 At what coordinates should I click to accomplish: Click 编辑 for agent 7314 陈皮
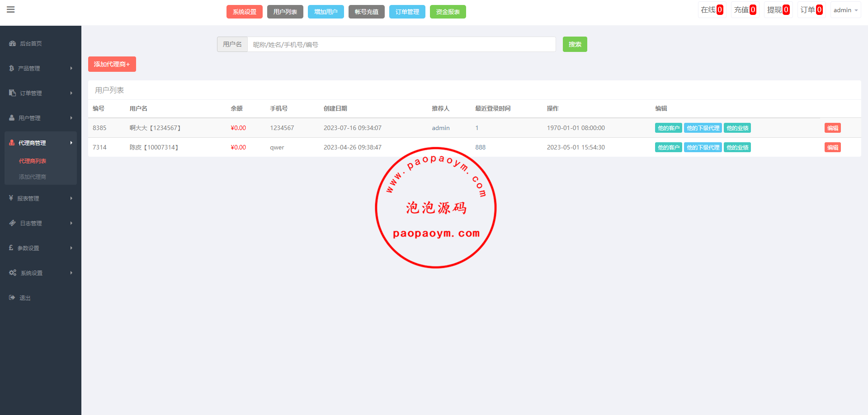point(832,148)
